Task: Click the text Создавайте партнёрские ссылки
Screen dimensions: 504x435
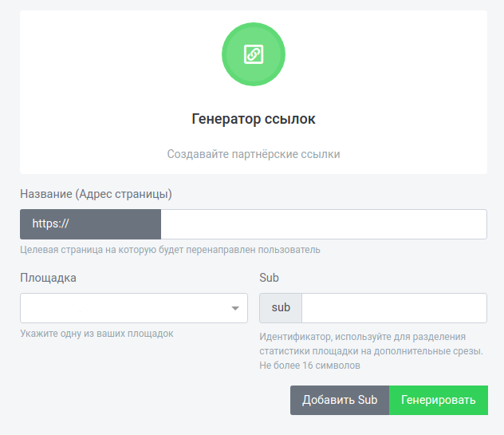Action: coord(254,154)
